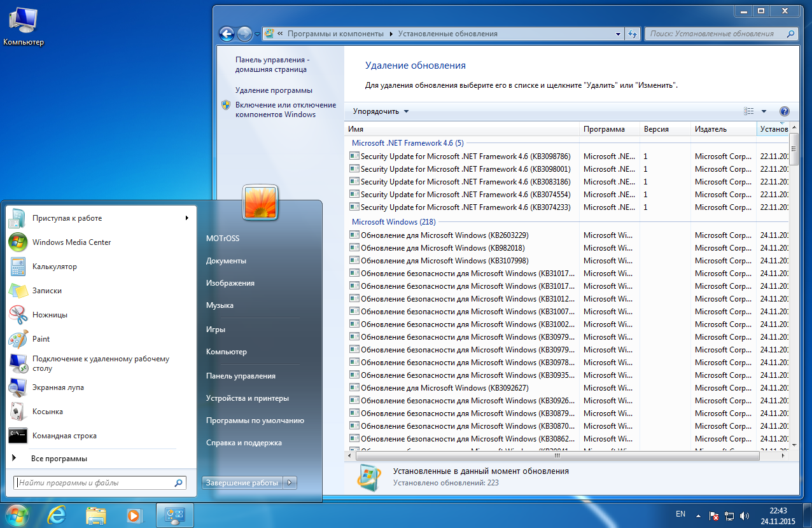Open recent pages dropdown arrow
Screen dimensions: 812x528
click(257, 34)
